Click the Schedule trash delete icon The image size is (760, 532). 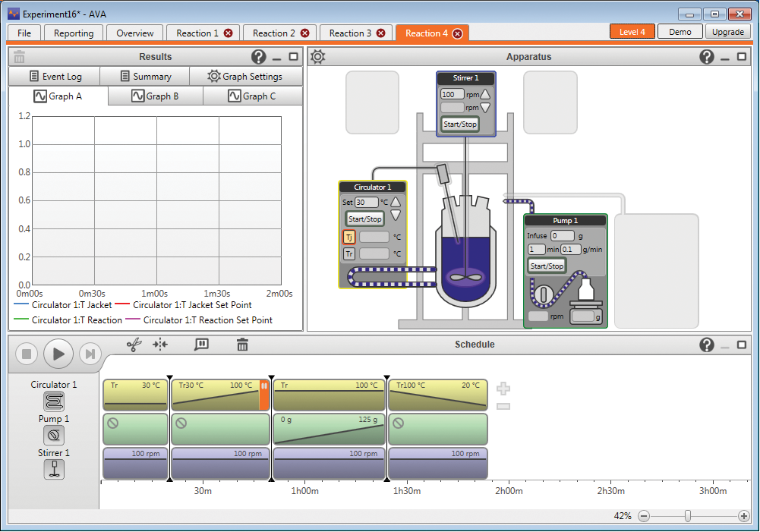242,345
